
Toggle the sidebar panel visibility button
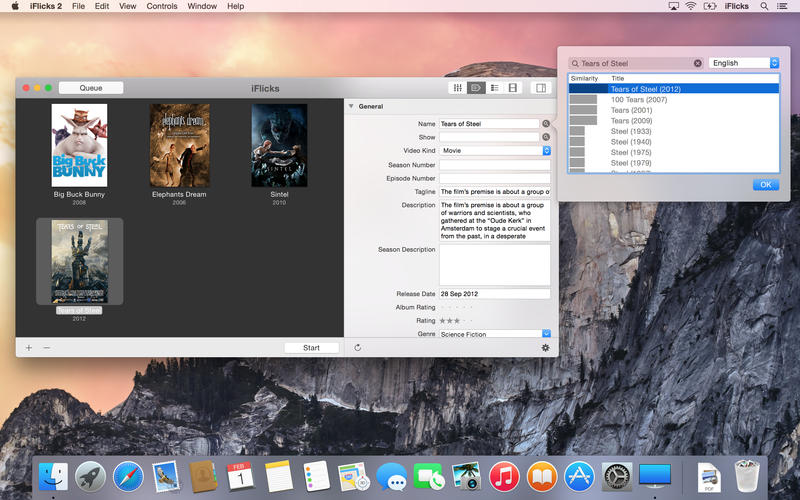541,88
